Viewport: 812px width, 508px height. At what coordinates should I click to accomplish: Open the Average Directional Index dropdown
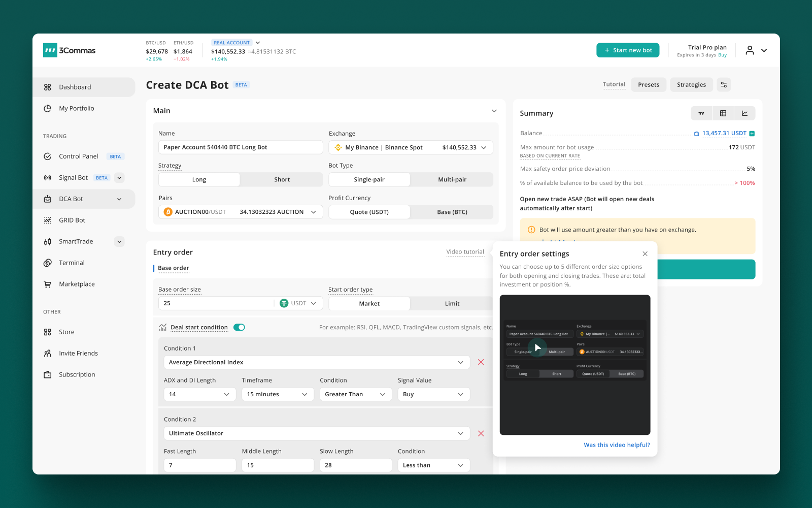click(x=317, y=362)
